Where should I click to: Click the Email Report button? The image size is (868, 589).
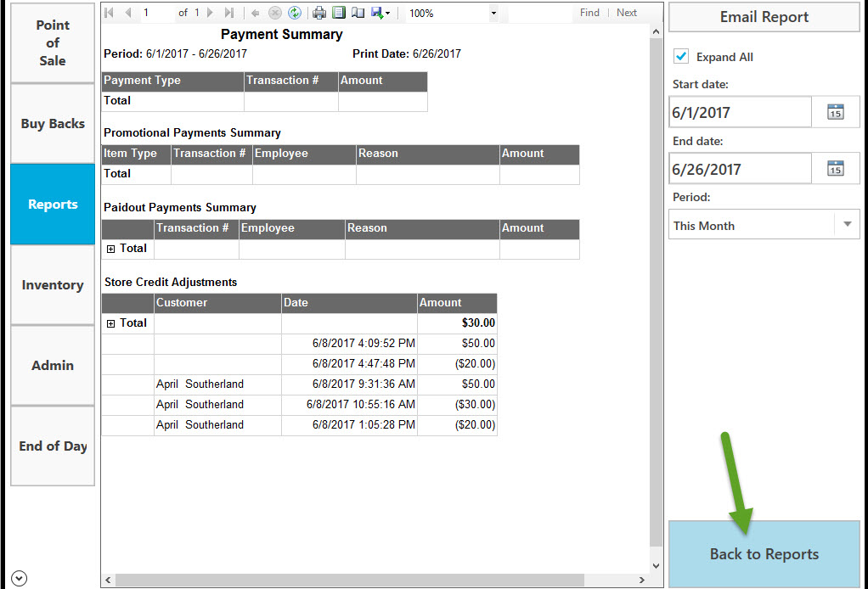coord(763,17)
